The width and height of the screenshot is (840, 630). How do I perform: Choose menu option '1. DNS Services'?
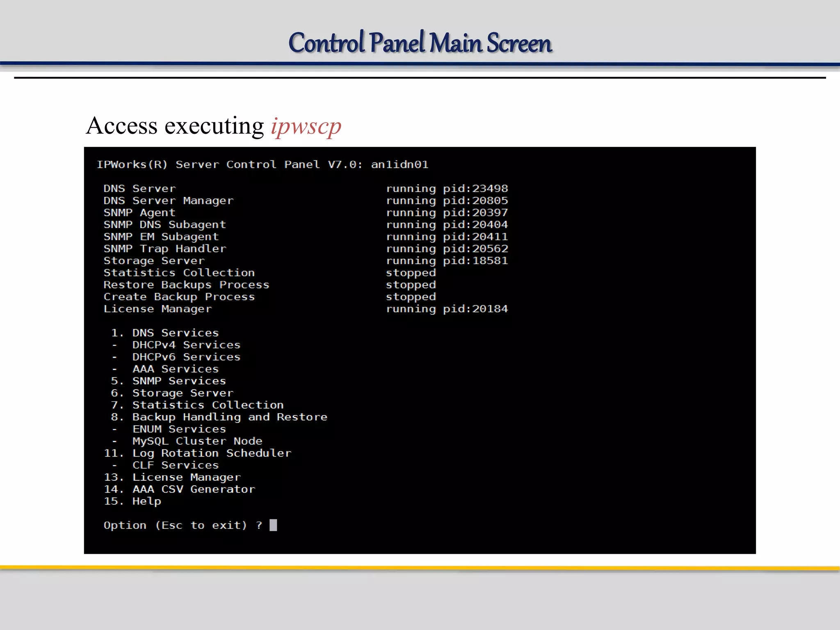click(165, 333)
